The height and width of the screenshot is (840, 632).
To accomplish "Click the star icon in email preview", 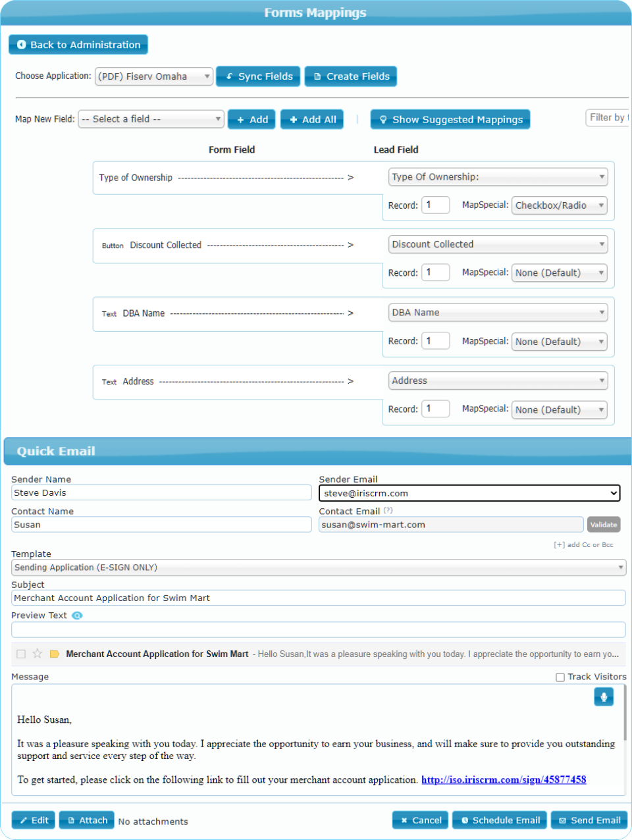I will pyautogui.click(x=37, y=654).
